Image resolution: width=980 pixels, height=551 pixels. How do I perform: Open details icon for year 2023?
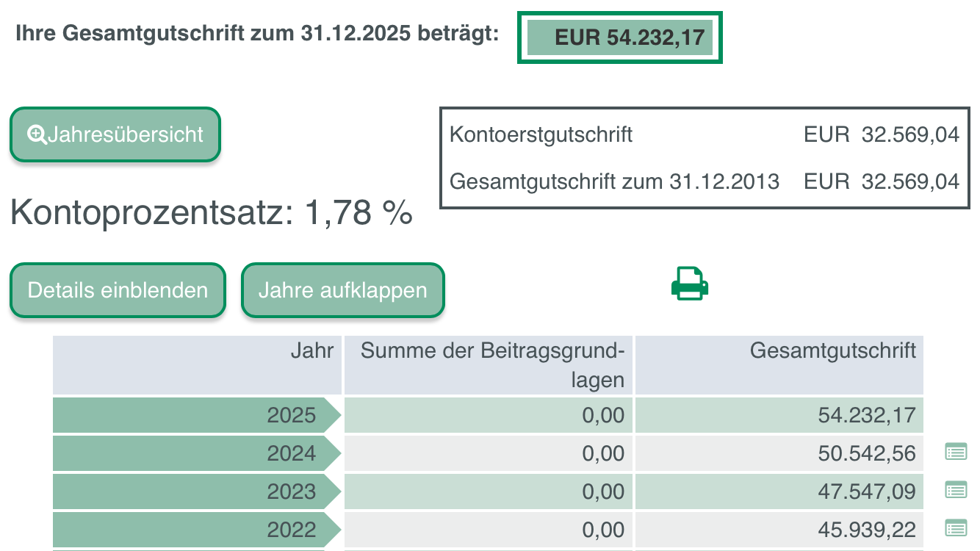955,490
